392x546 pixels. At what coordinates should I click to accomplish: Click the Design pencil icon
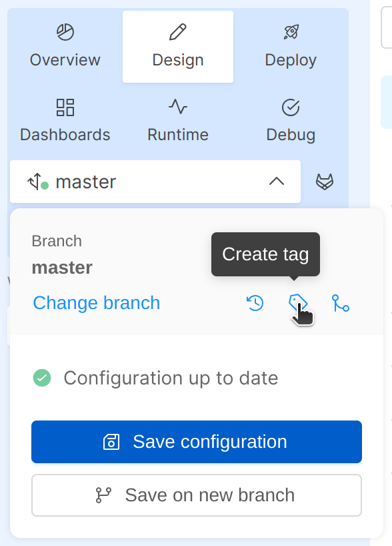[x=177, y=31]
